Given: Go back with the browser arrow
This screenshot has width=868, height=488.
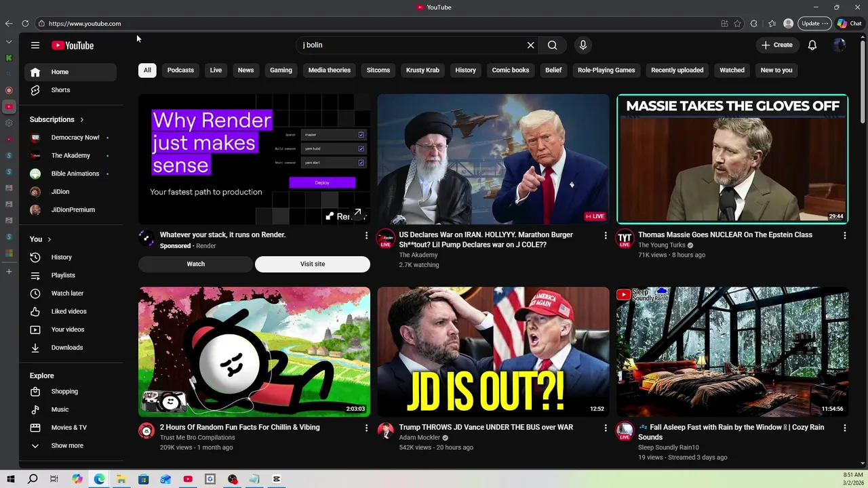Looking at the screenshot, I should pos(9,24).
